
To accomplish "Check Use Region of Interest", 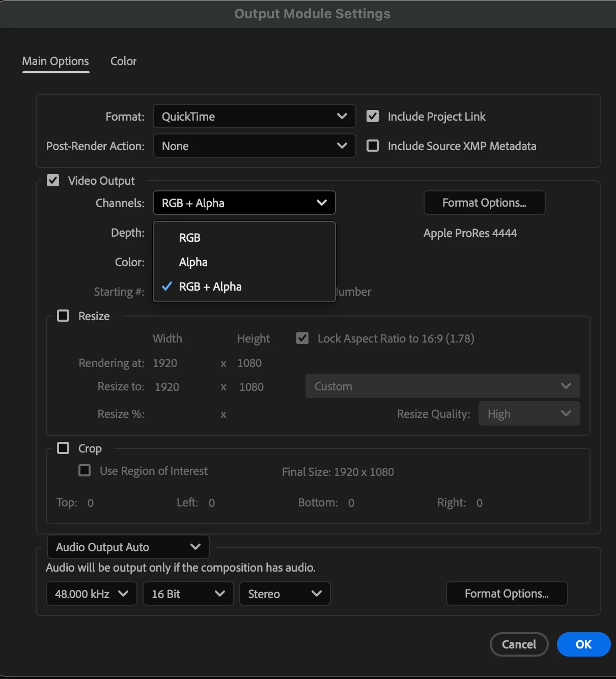I will [x=85, y=471].
